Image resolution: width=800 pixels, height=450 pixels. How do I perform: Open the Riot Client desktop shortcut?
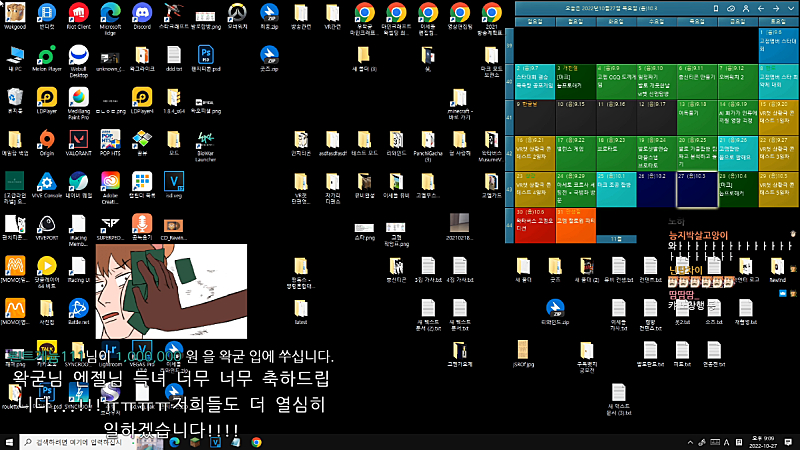(x=78, y=14)
